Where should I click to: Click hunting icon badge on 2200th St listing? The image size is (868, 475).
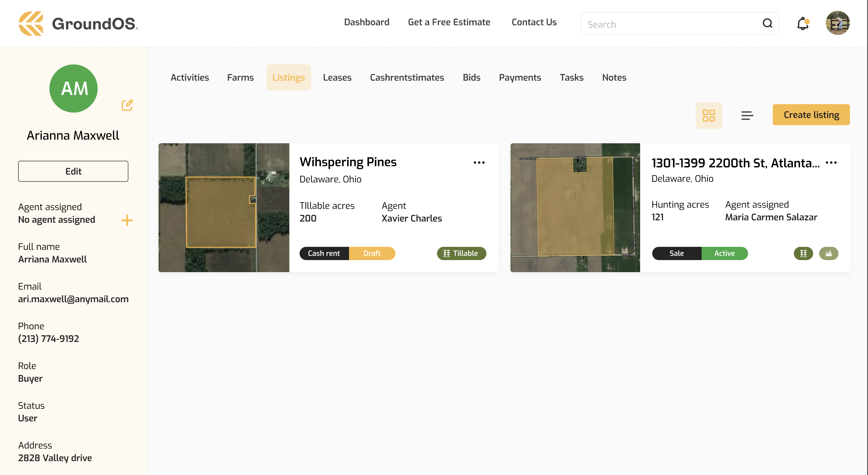pos(829,253)
